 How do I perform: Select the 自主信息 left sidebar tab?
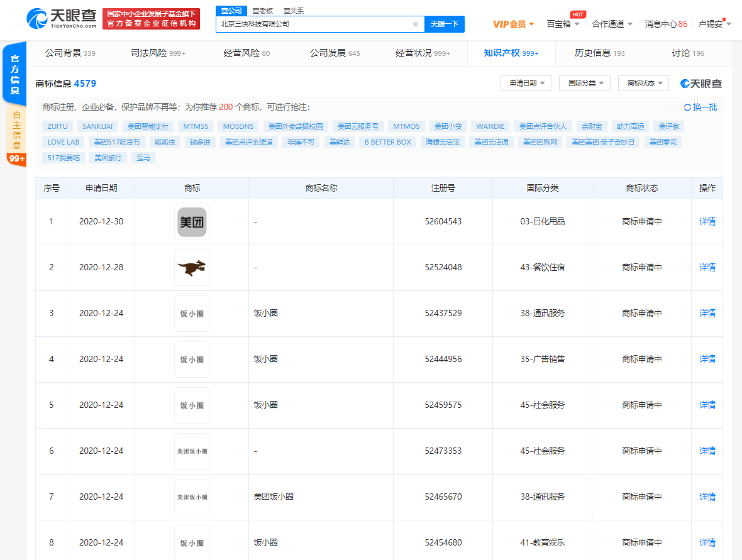pyautogui.click(x=16, y=130)
